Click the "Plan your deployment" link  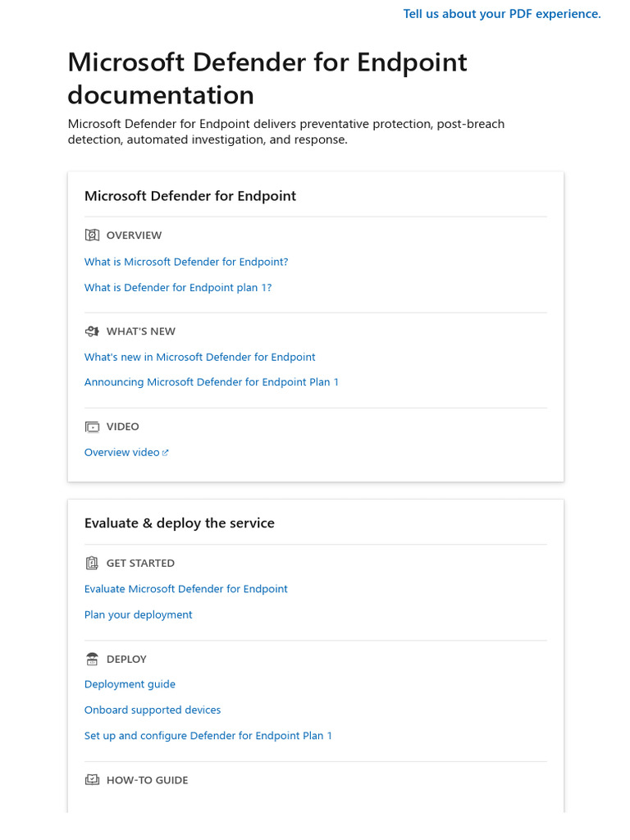click(139, 614)
